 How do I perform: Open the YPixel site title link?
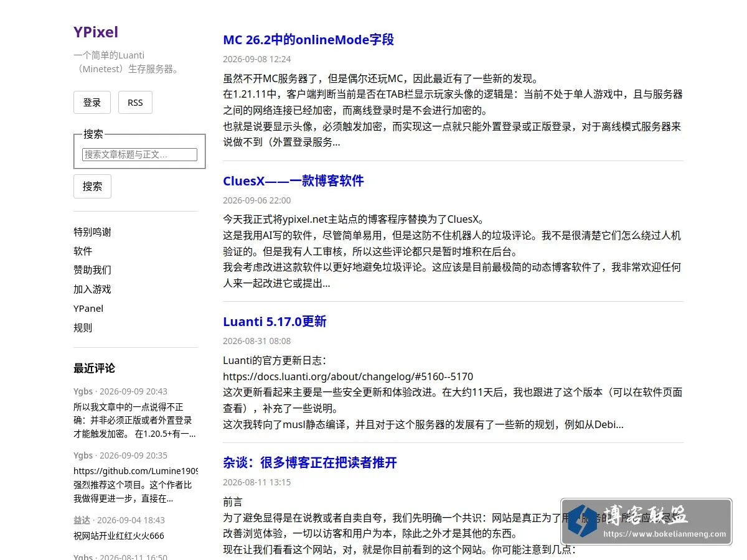point(96,32)
